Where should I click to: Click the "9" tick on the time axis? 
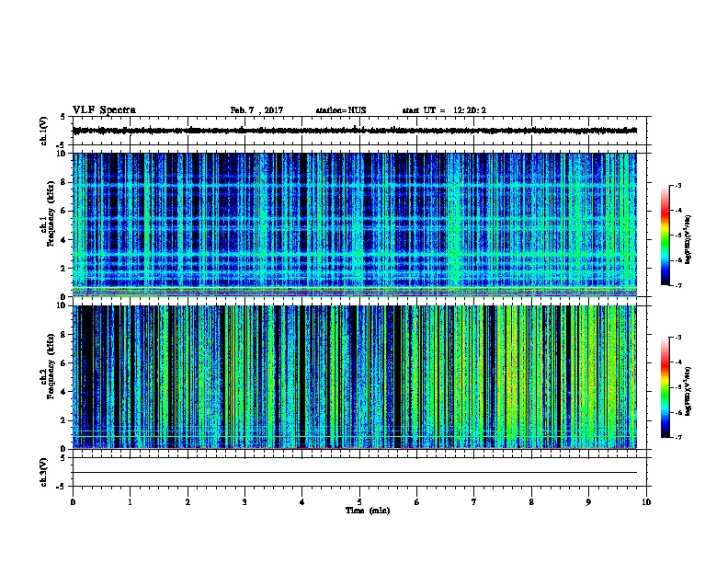588,502
